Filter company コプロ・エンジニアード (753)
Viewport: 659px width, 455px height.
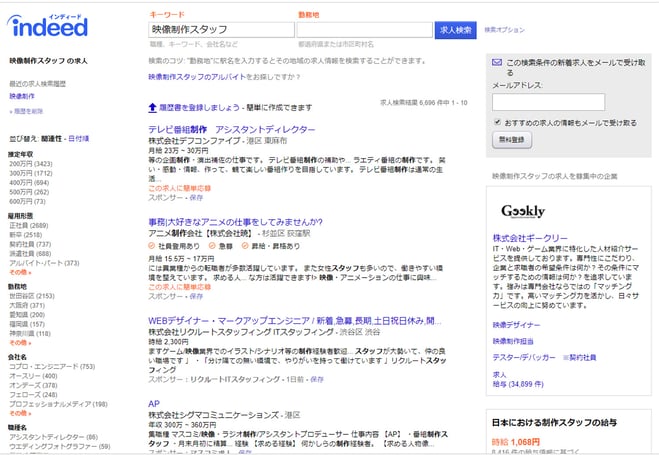[x=52, y=366]
